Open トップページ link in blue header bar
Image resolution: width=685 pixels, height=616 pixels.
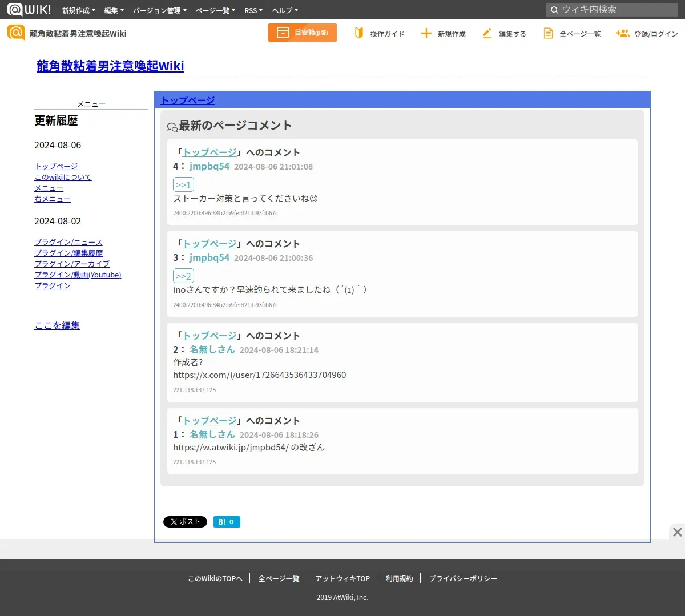[x=188, y=100]
